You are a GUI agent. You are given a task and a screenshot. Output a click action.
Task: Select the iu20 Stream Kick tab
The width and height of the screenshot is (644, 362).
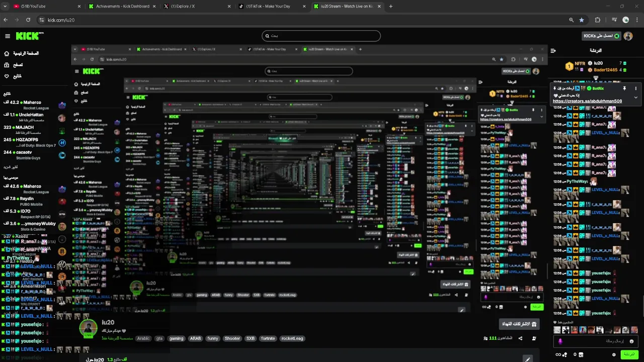click(348, 7)
